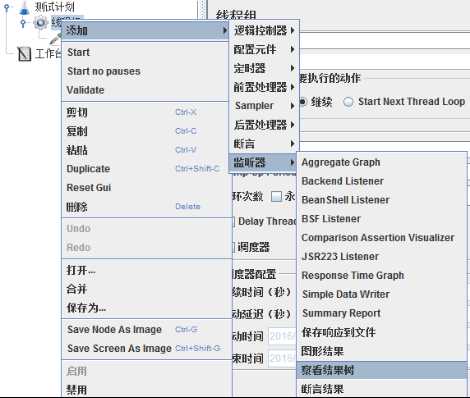Expand 定时器 submenu

tap(264, 68)
